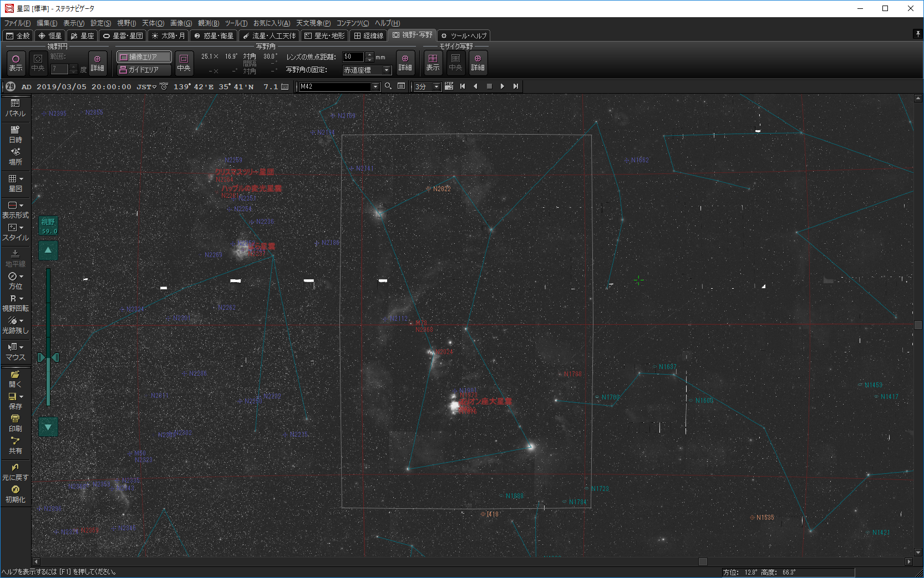Click the 視野 zoom slider handle
The width and height of the screenshot is (924, 578).
pos(48,357)
